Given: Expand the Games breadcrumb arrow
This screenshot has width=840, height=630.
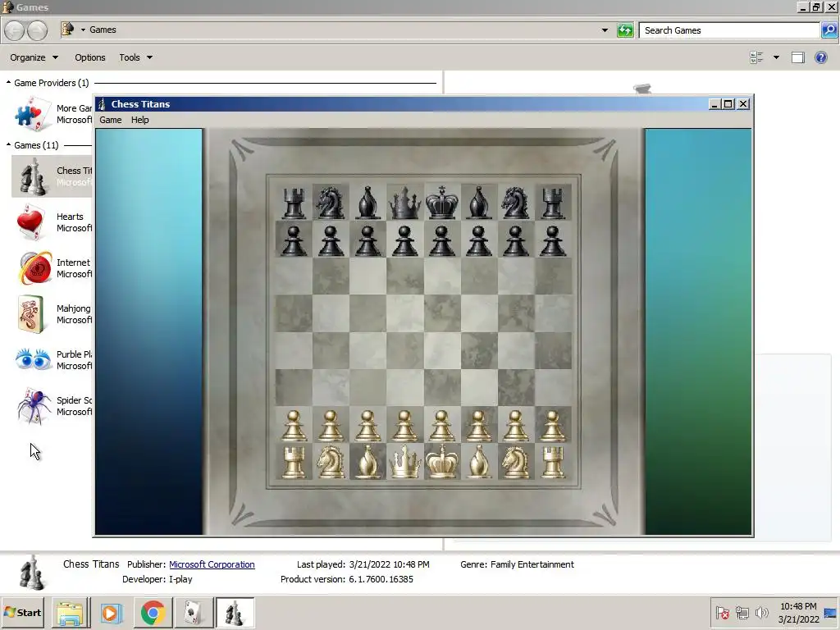Looking at the screenshot, I should [x=83, y=30].
